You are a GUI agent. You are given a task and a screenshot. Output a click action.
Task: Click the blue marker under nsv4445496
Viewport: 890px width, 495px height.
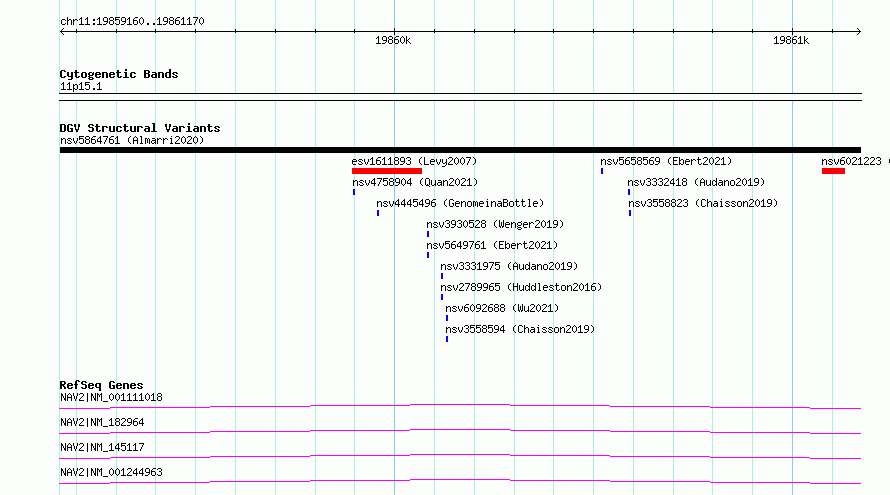(x=378, y=213)
